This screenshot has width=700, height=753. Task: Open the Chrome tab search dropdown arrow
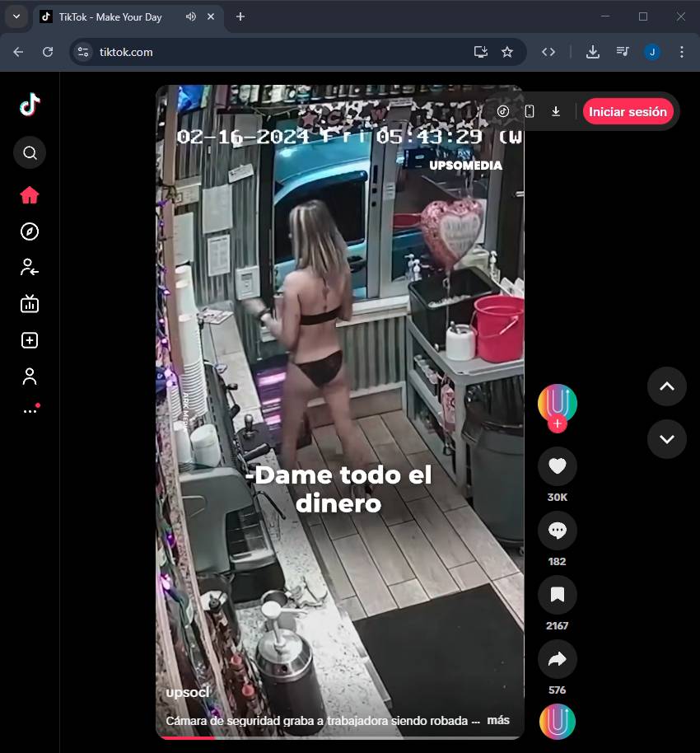point(16,16)
